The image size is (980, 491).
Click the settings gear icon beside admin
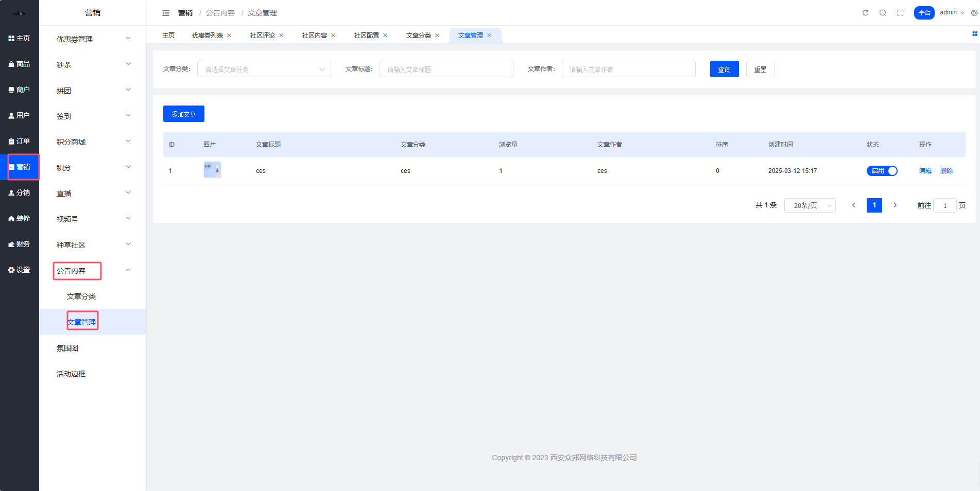coord(974,13)
